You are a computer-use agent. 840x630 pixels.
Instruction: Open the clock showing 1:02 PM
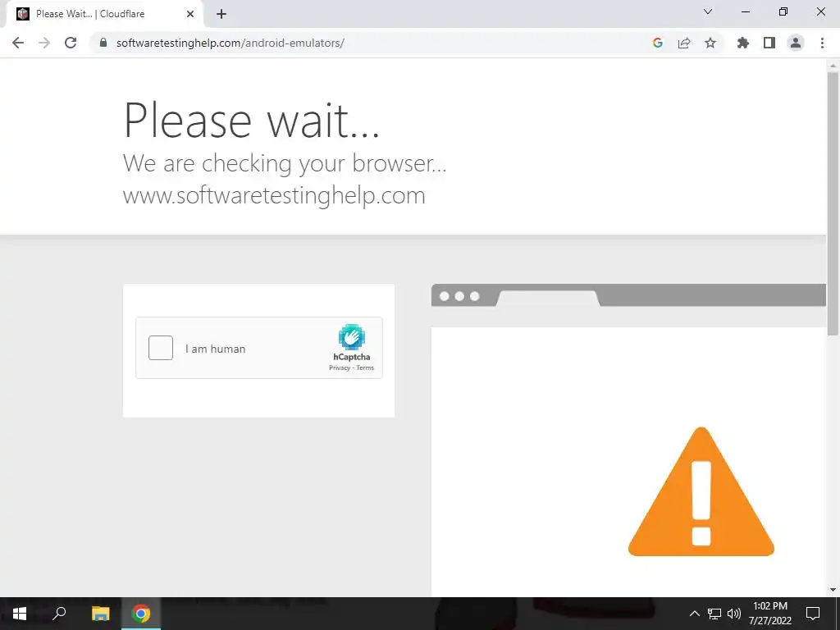(769, 614)
